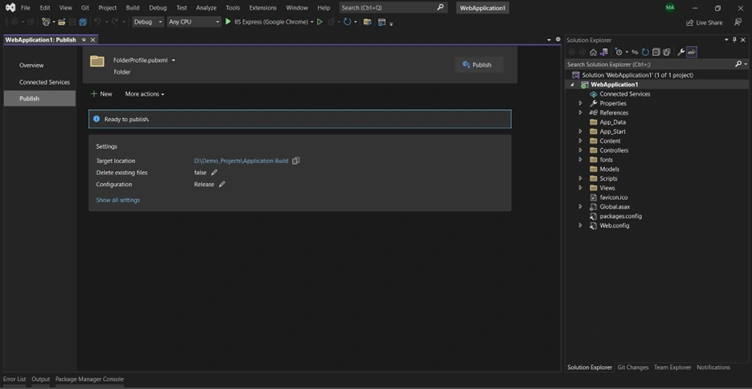Pin the Publish document tab

(x=84, y=40)
